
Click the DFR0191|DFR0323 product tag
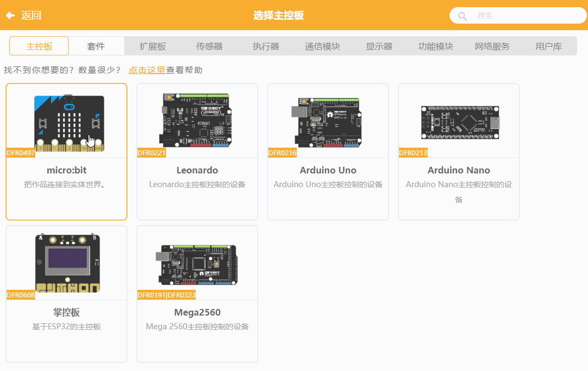tap(167, 295)
